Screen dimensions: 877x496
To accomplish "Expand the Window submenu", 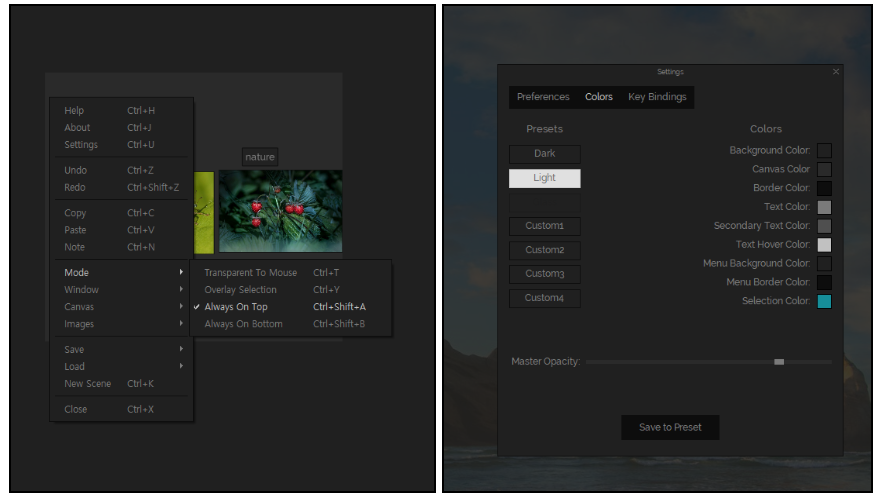I will tap(121, 290).
